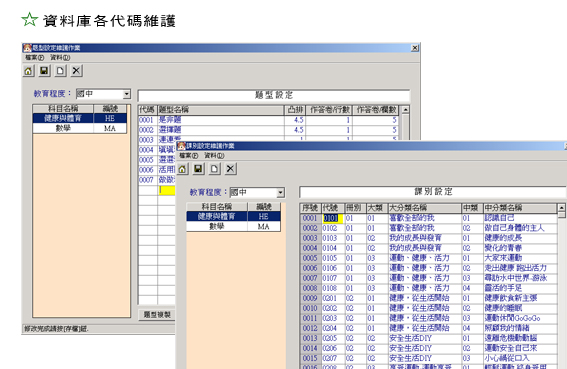Click 大分類名稱 column header
567x369 pixels.
[x=425, y=208]
